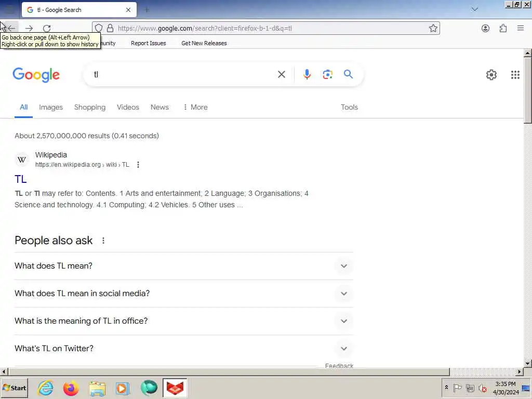Open the Firefox account icon
This screenshot has width=532, height=399.
[486, 28]
